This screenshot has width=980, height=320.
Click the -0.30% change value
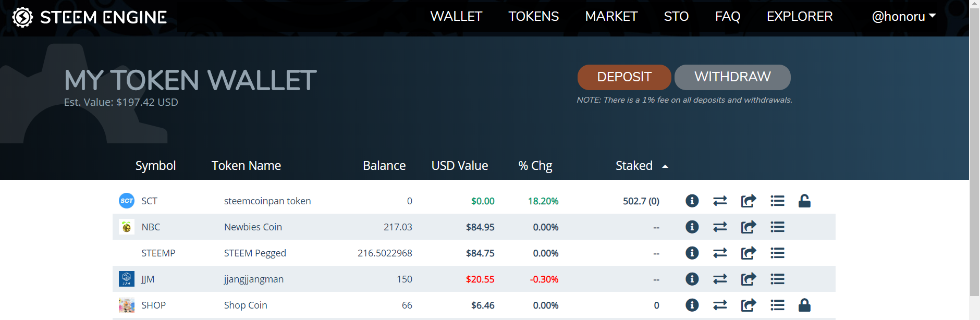tap(544, 279)
